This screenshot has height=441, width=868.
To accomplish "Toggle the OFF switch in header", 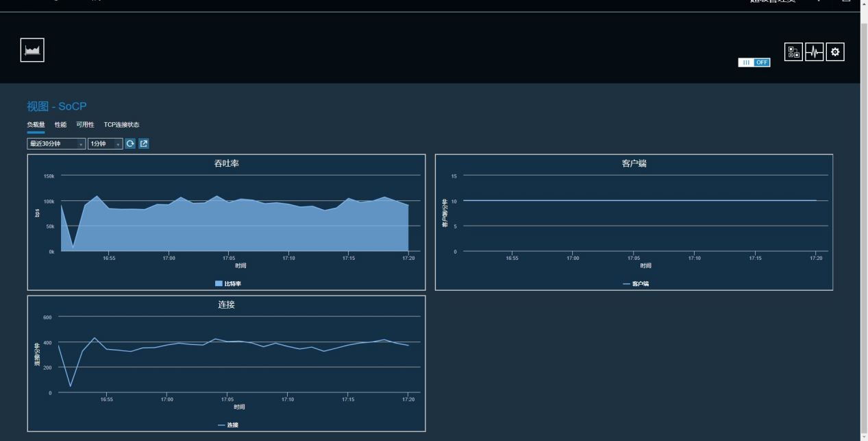I will pos(754,62).
